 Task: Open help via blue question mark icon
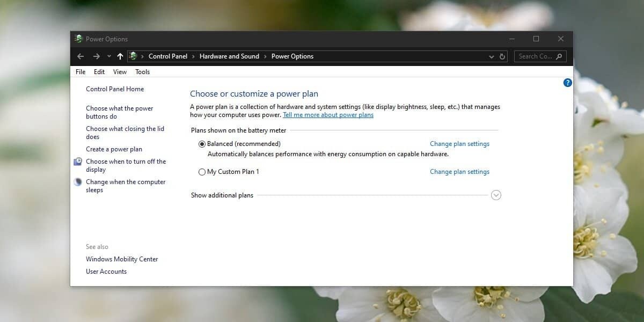tap(568, 83)
